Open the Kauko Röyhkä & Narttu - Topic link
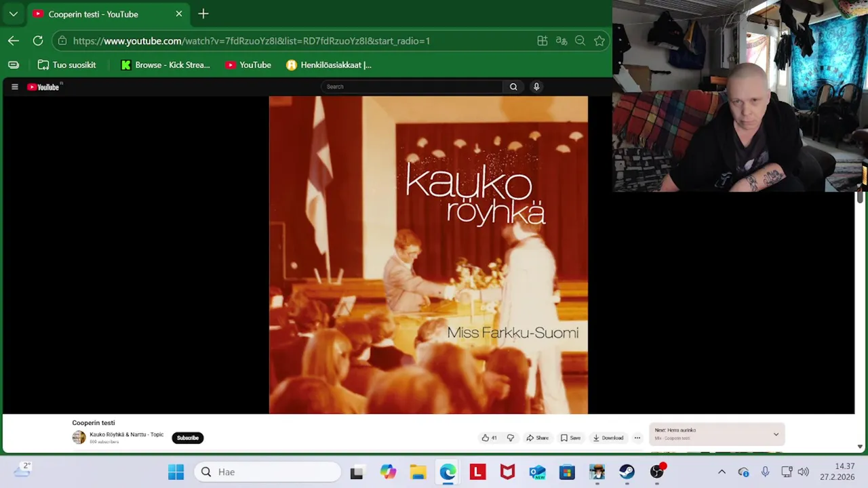The width and height of the screenshot is (868, 488). (x=127, y=434)
